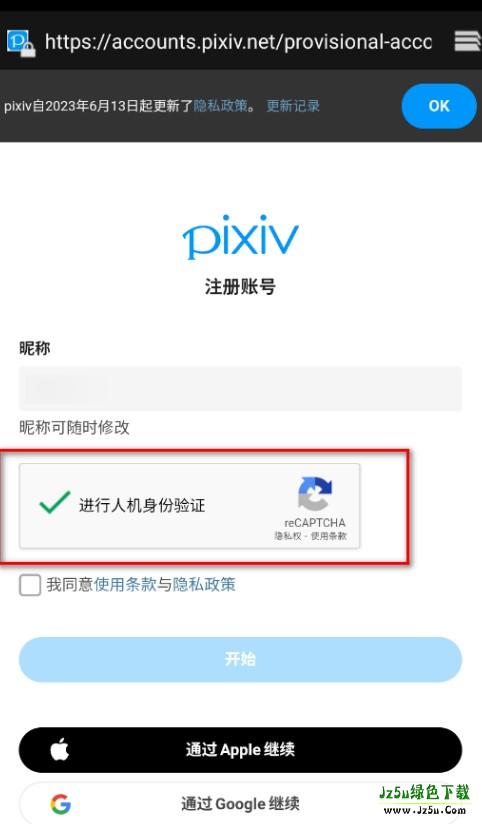Click the Google G logo icon
The height and width of the screenshot is (824, 482).
tap(61, 804)
